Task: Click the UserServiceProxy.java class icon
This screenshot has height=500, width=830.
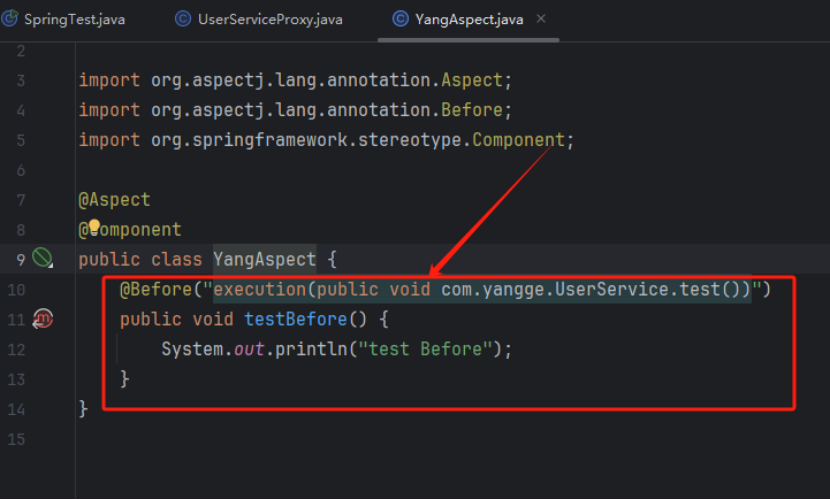Action: click(x=183, y=19)
